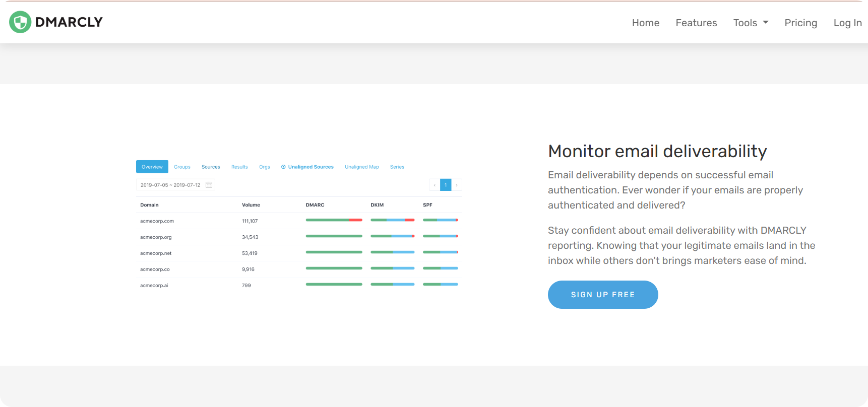This screenshot has width=868, height=407.
Task: Switch to the Sources tab
Action: (211, 167)
